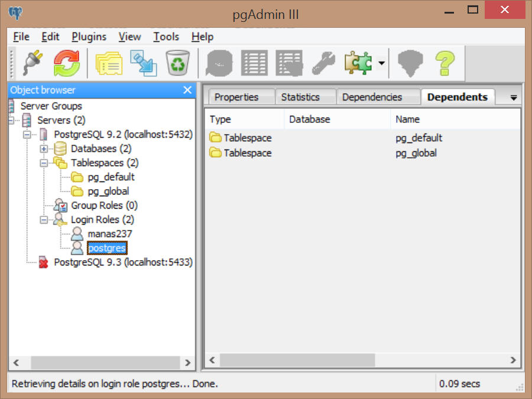
Task: Select the Group Roles (0) label
Action: point(104,206)
